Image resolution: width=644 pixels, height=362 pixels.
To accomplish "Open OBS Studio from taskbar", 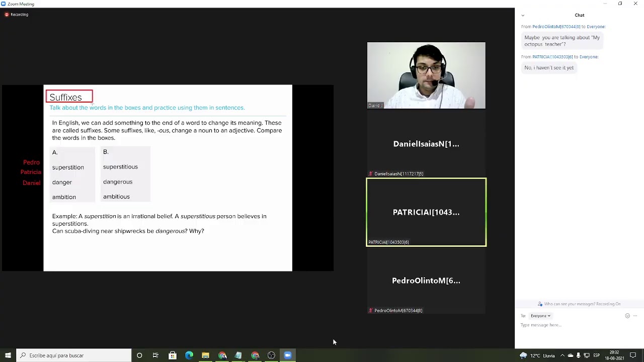I will pos(271,355).
